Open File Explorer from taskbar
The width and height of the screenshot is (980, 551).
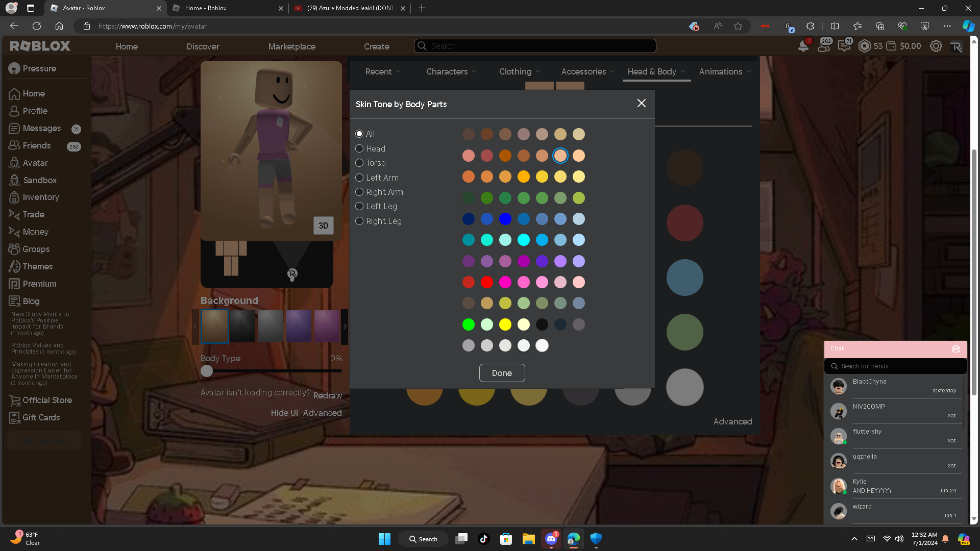pos(528,539)
